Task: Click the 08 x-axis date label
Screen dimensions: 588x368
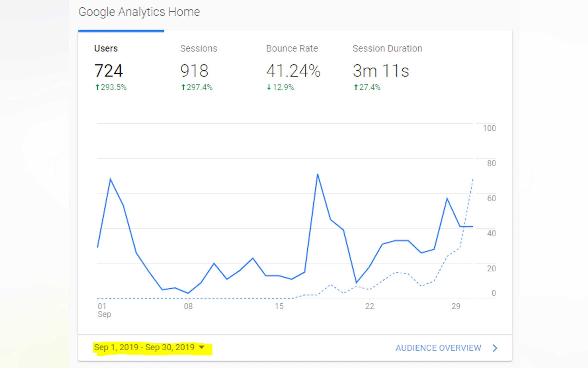Action: pyautogui.click(x=188, y=306)
